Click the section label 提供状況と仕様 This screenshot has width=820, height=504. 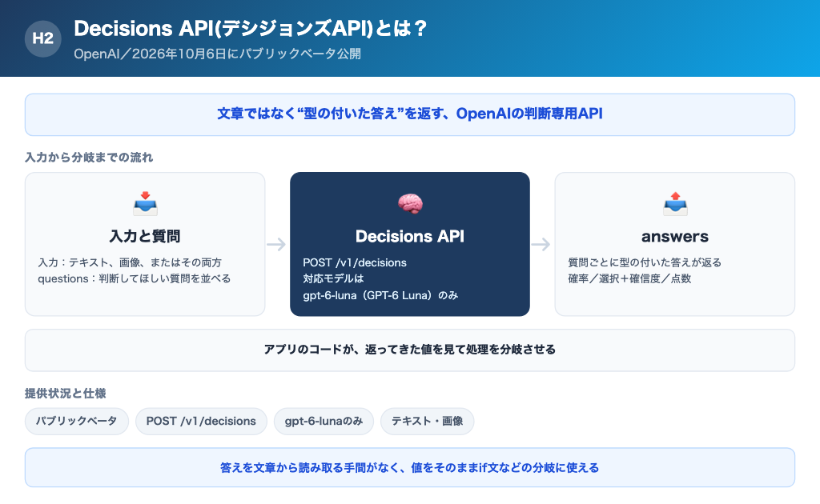point(66,394)
